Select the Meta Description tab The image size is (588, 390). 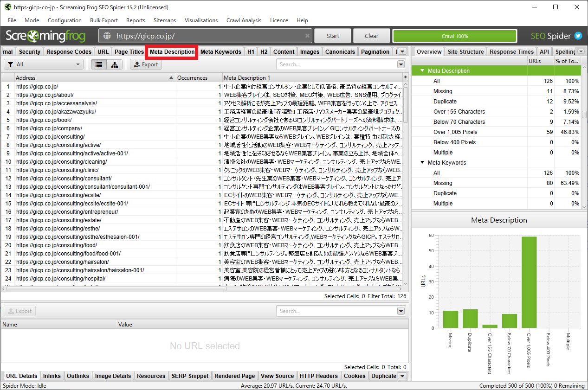(172, 51)
